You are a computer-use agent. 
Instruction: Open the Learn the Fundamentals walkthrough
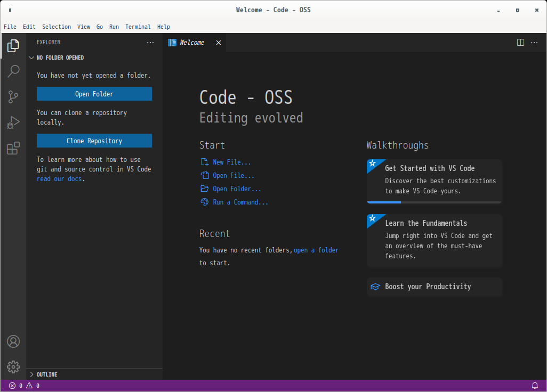[435, 241]
